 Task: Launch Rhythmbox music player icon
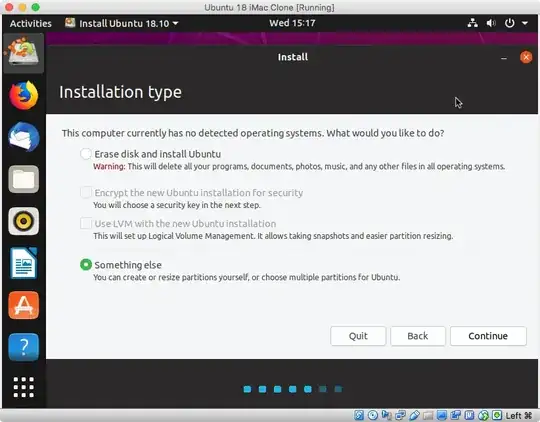23,221
